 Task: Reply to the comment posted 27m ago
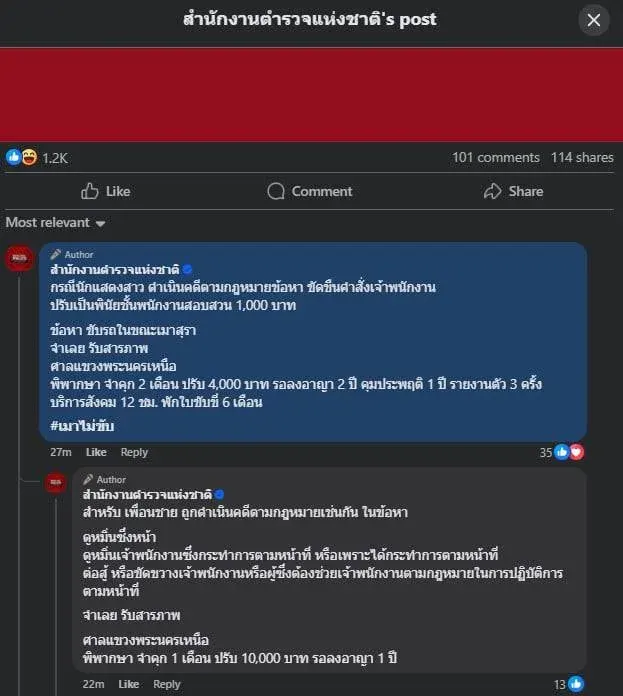pos(134,452)
